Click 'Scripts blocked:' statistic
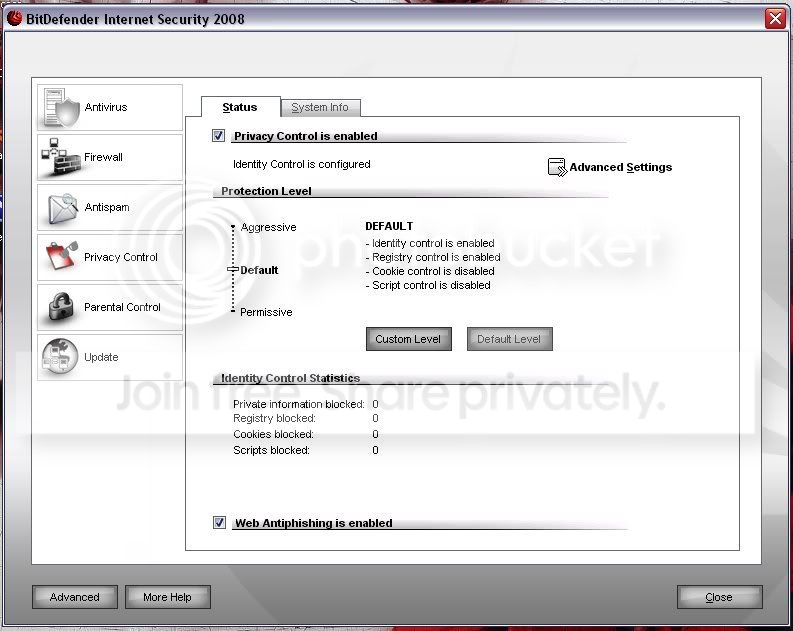 pos(271,450)
